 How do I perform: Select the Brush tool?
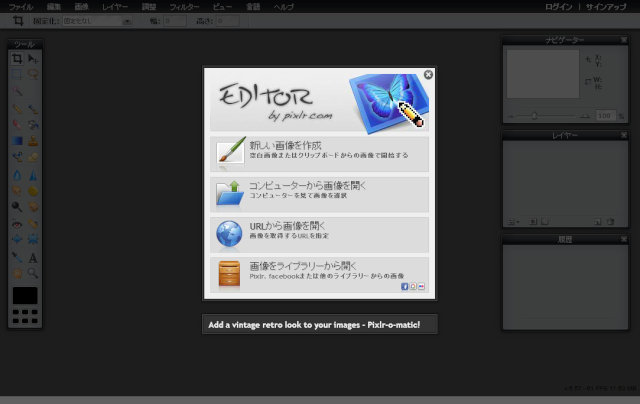[x=33, y=109]
